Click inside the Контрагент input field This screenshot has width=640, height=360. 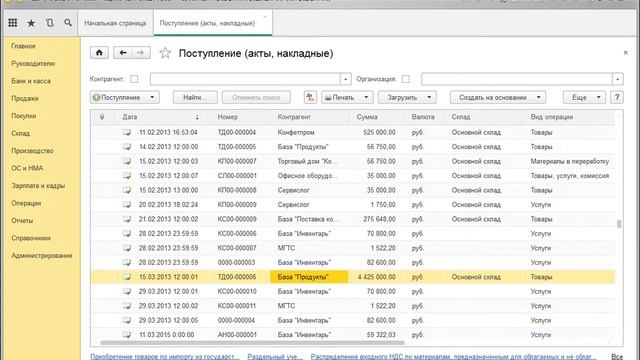[x=245, y=79]
